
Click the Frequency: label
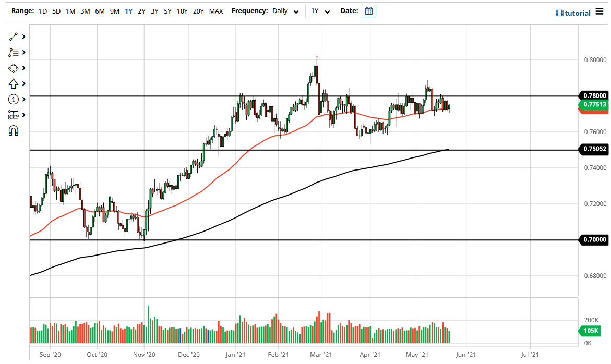(x=250, y=11)
